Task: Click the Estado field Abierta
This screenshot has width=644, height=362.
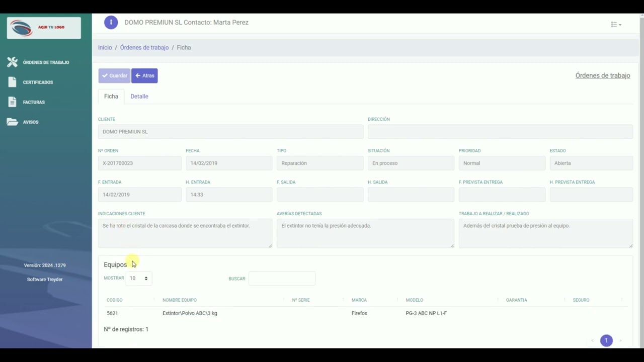Action: [591, 163]
